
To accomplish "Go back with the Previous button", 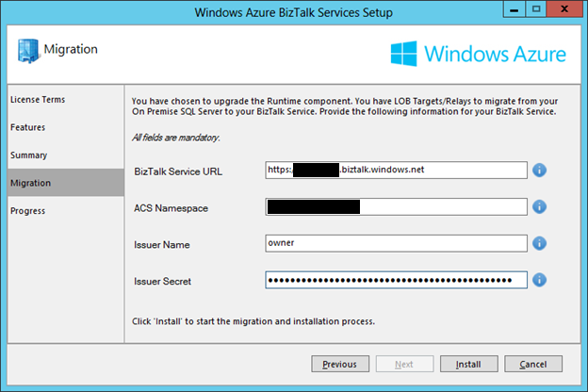I will [340, 364].
